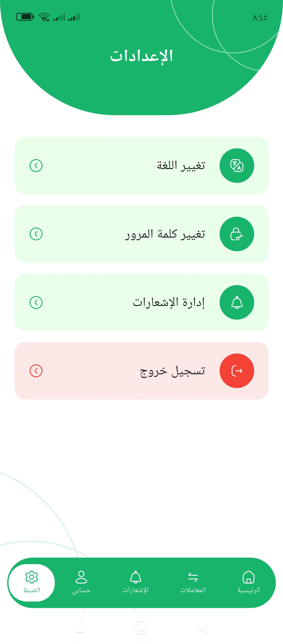Select the تسجيل خروج text
283x644 pixels.
click(172, 371)
